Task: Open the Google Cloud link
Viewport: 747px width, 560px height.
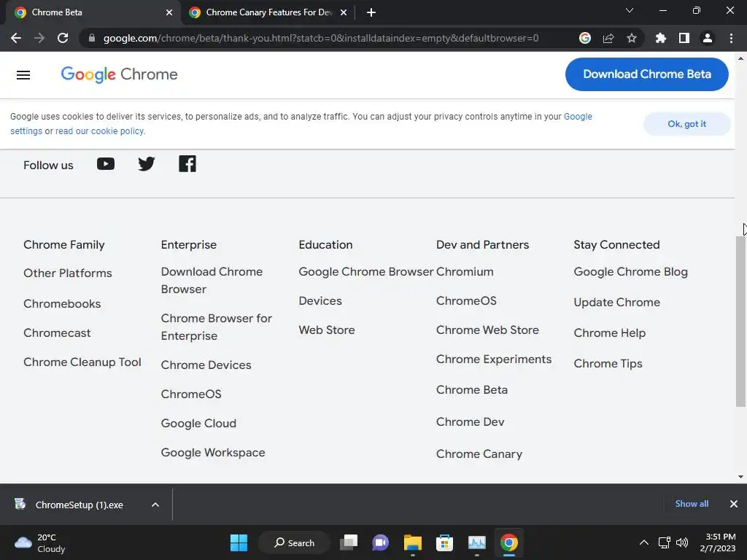Action: click(x=198, y=424)
